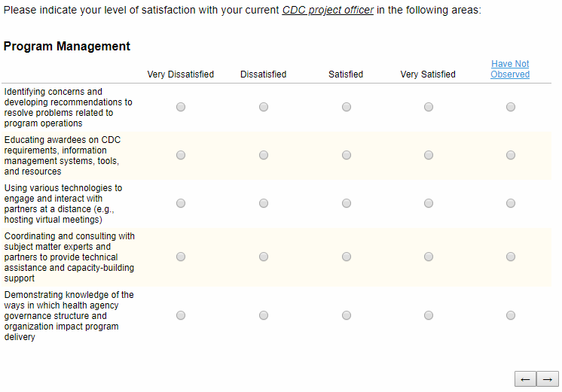Select Have Not Observed for using technologies
The image size is (562, 392).
tap(511, 204)
